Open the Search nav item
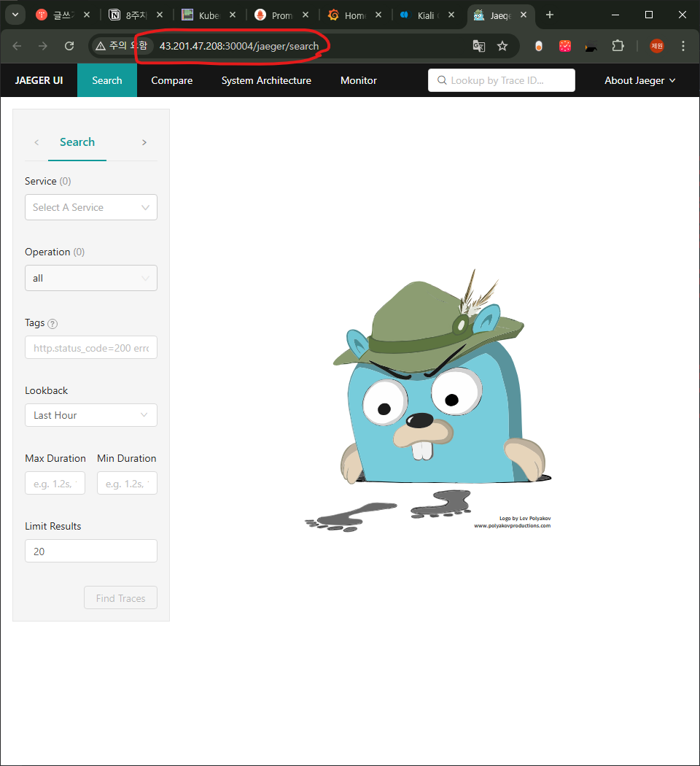This screenshot has width=700, height=766. [107, 80]
